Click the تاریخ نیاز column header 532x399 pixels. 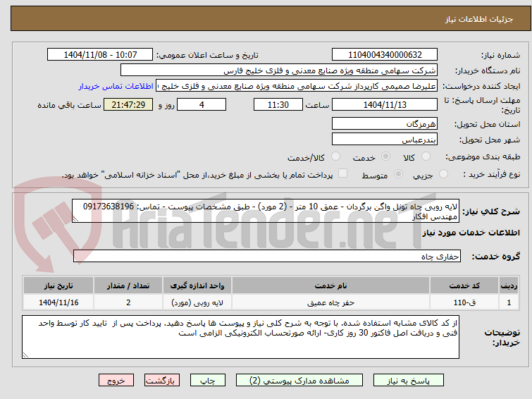click(x=58, y=286)
